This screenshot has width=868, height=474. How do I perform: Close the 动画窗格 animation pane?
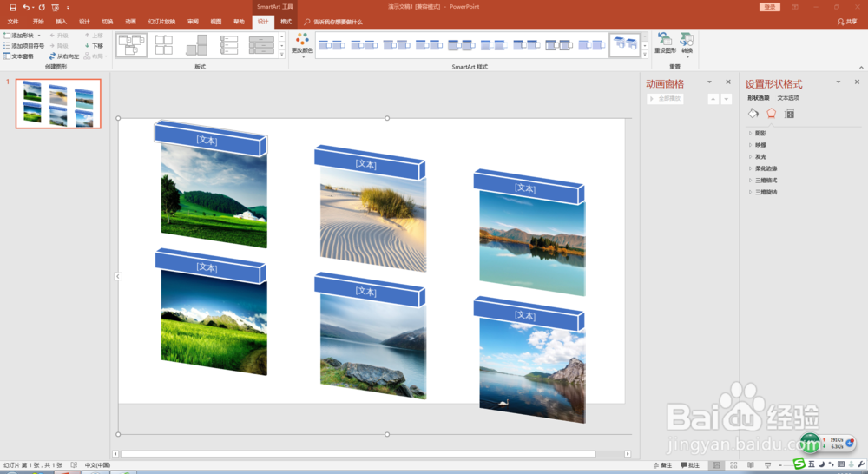(728, 82)
